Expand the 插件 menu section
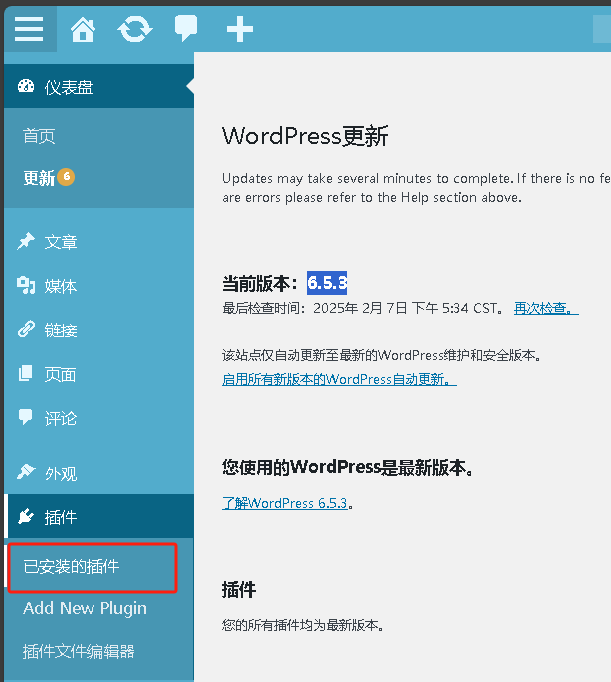 point(61,517)
